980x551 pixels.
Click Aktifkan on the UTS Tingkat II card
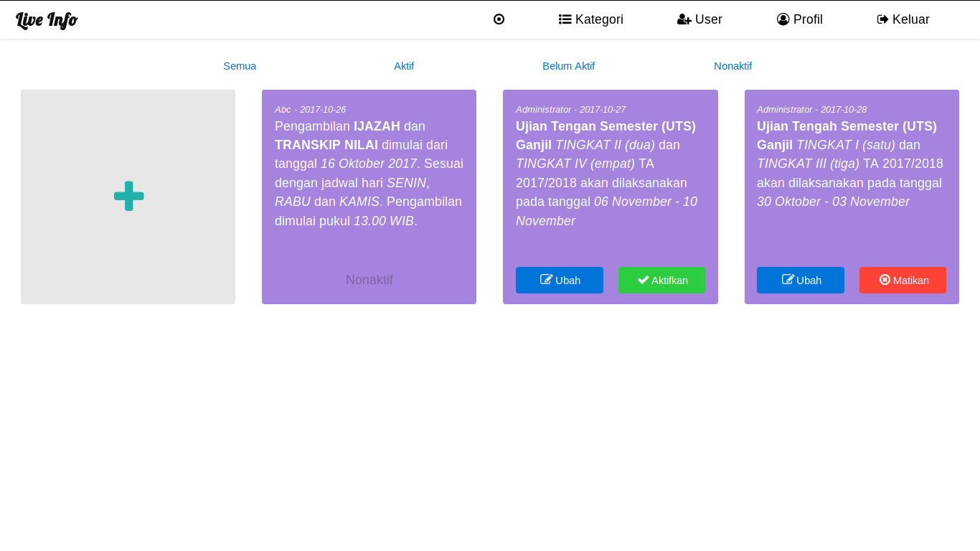661,280
